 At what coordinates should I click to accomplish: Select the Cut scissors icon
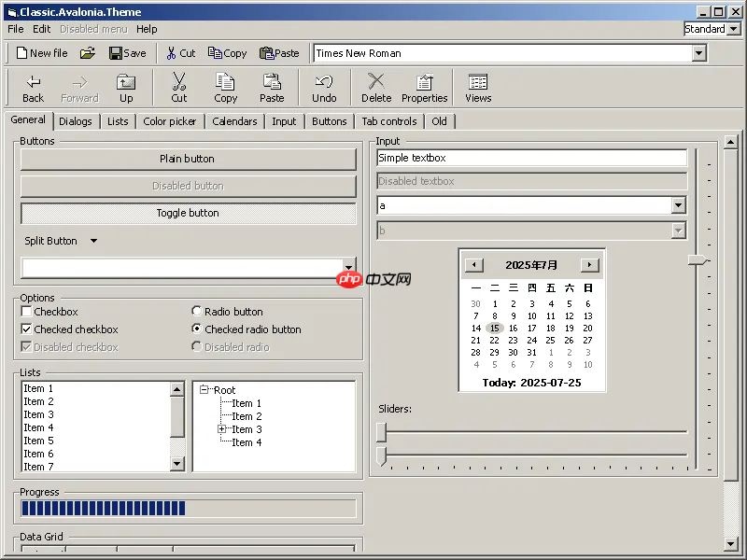(178, 52)
